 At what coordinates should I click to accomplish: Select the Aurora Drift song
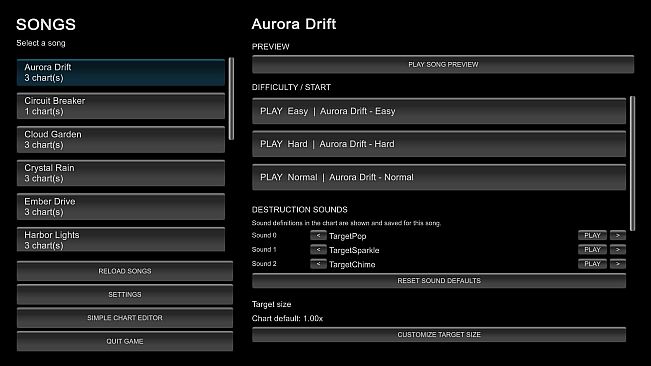pyautogui.click(x=121, y=72)
